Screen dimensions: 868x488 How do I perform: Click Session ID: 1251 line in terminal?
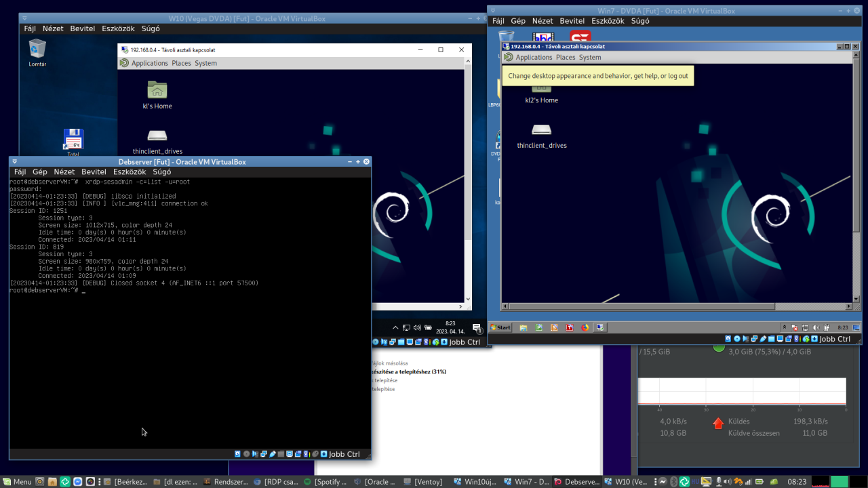point(38,211)
